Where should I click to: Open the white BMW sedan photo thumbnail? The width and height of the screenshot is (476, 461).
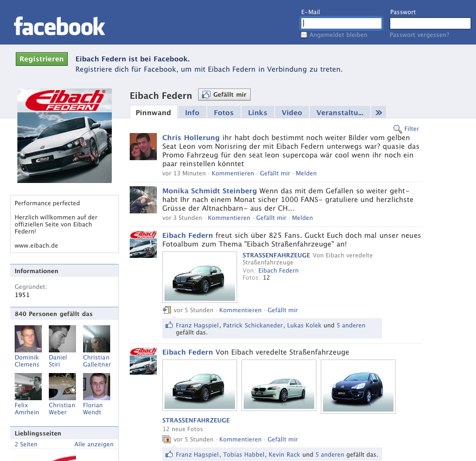(279, 386)
